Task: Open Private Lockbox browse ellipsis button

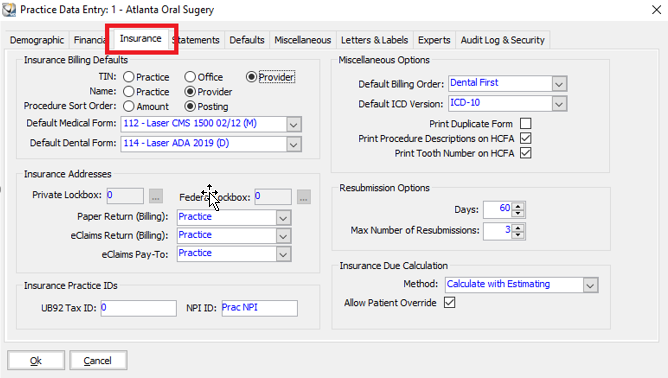Action: [156, 196]
